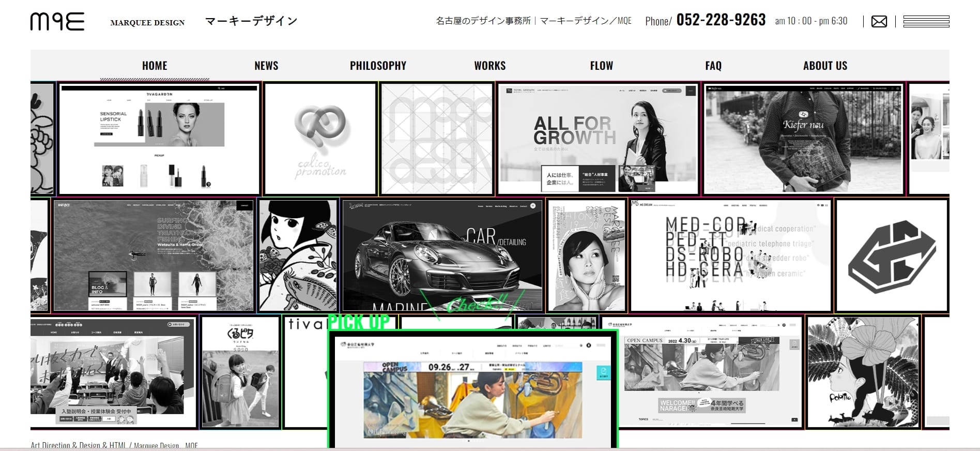
Task: Open the mail envelope contact icon
Action: pos(879,22)
